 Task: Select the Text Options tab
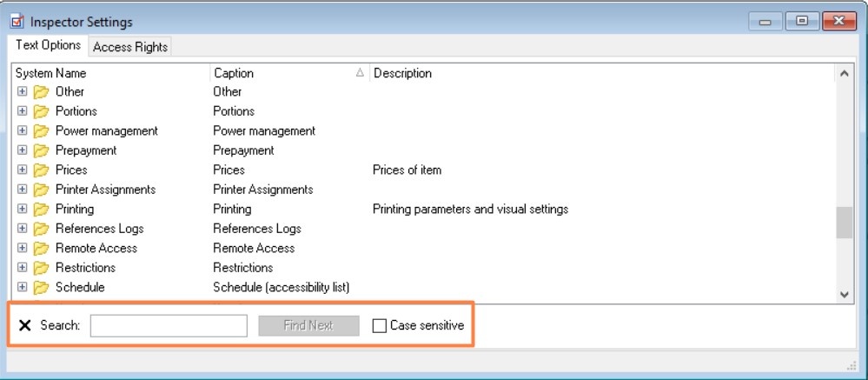click(49, 45)
